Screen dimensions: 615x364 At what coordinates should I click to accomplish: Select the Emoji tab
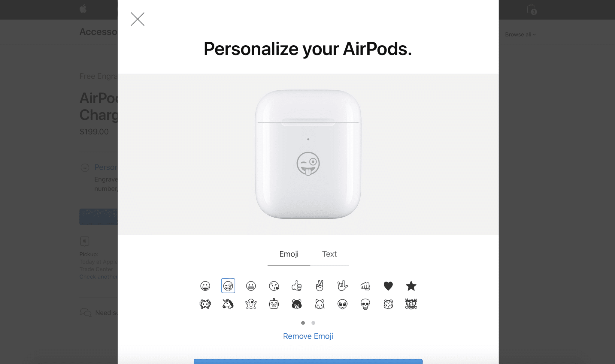[x=289, y=254]
